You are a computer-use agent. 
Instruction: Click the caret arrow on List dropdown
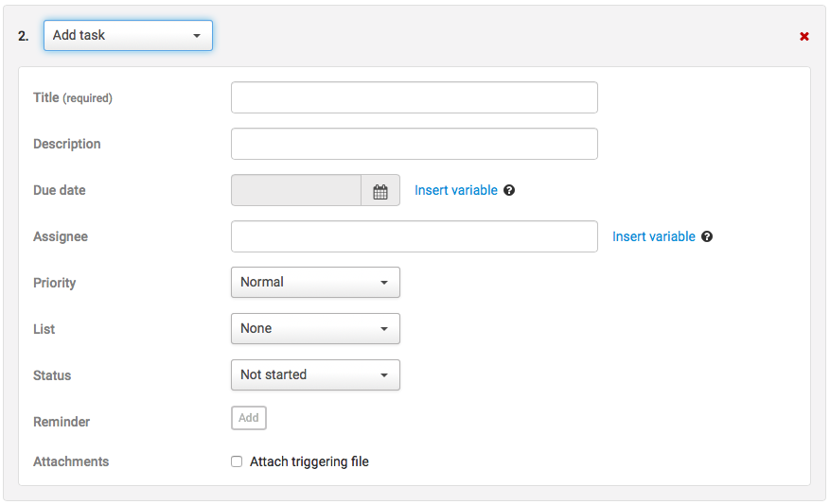[x=384, y=329]
